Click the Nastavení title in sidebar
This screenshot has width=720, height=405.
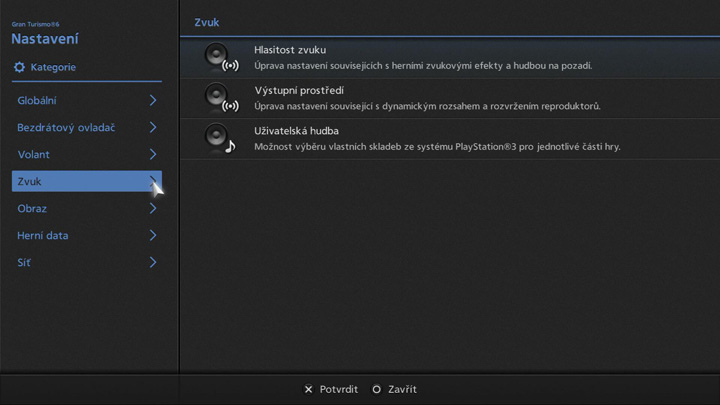point(45,39)
